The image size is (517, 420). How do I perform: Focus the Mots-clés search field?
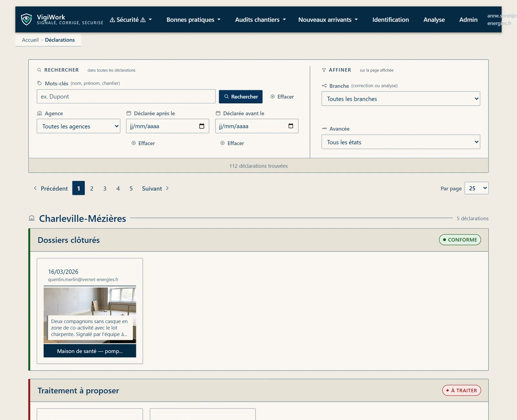coord(126,96)
